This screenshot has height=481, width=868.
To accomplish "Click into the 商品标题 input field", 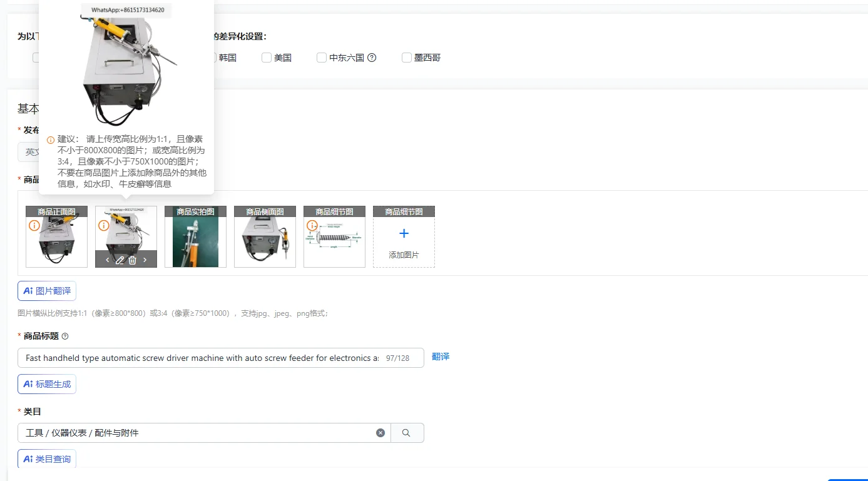I will (x=221, y=358).
